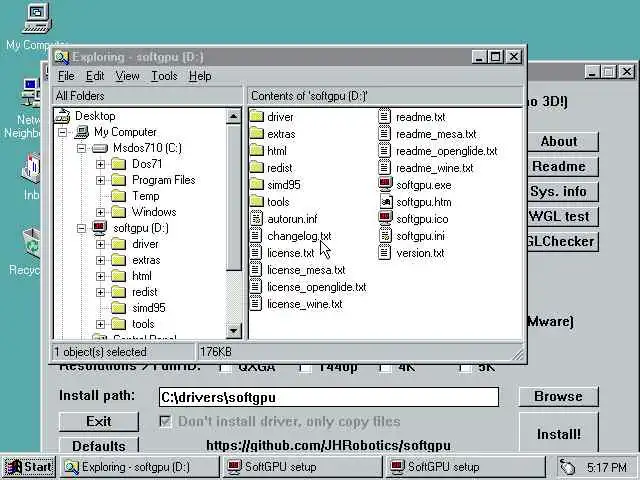Open the Tools menu

[x=164, y=76]
